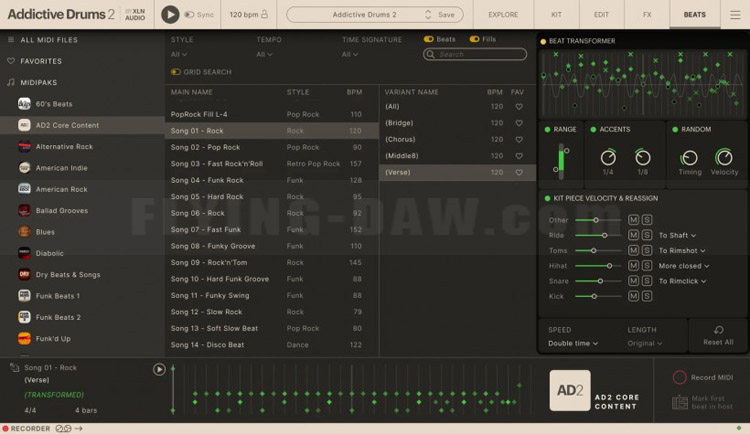
Task: Open the Hihat 'More closed' dropdown
Action: 684,266
